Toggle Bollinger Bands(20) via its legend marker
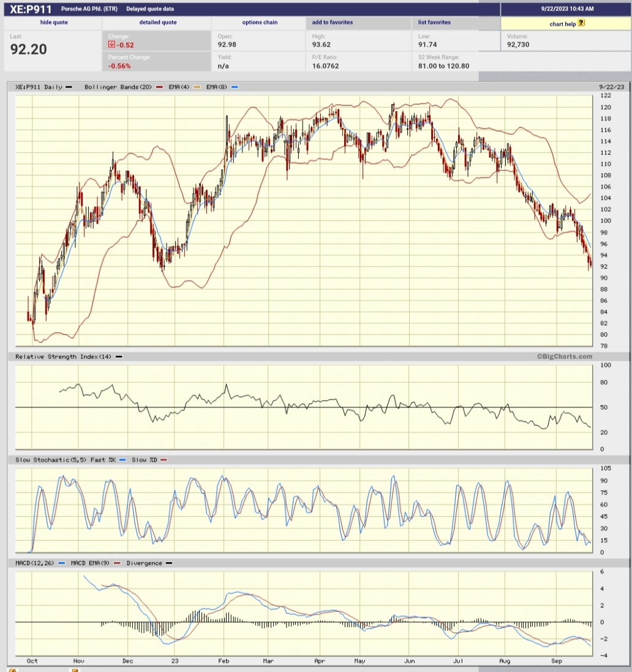This screenshot has width=632, height=672. click(x=159, y=87)
